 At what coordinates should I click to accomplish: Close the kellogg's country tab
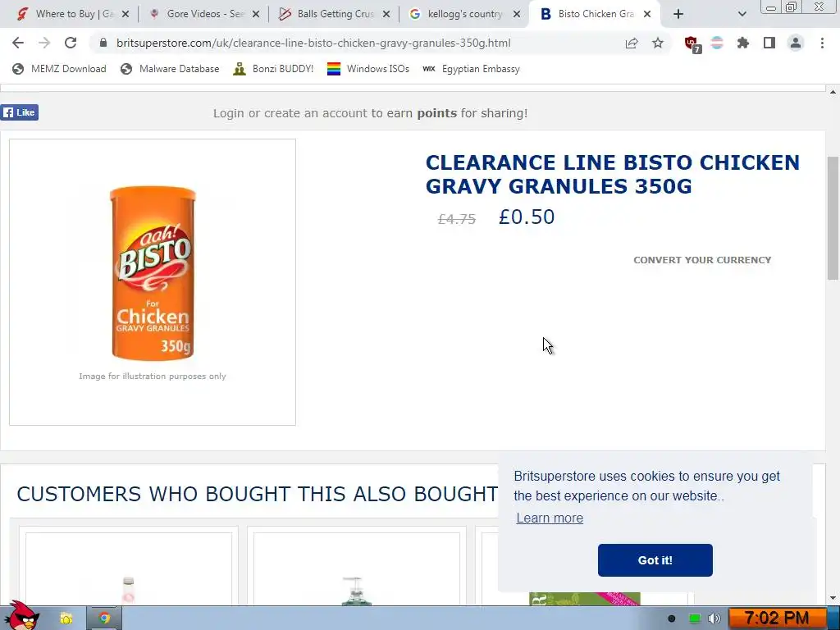[x=517, y=14]
